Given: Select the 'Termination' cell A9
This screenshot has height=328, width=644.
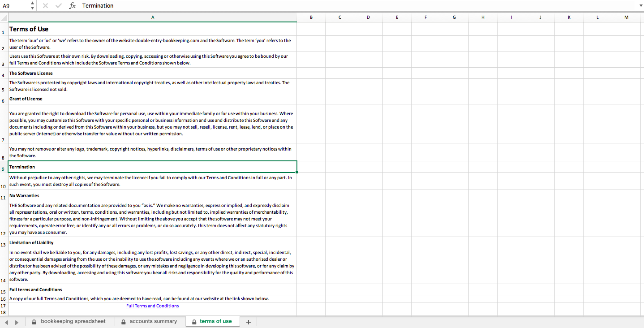Looking at the screenshot, I should (153, 167).
